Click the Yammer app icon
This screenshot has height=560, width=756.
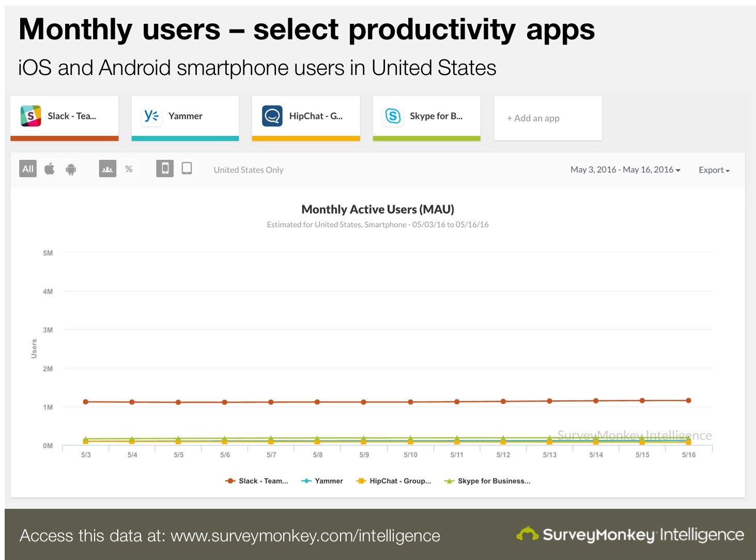point(150,116)
